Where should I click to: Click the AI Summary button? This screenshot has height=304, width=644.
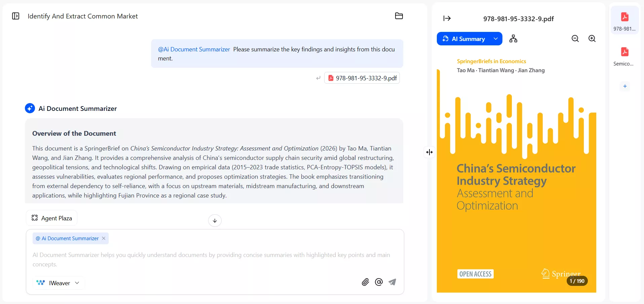[464, 39]
